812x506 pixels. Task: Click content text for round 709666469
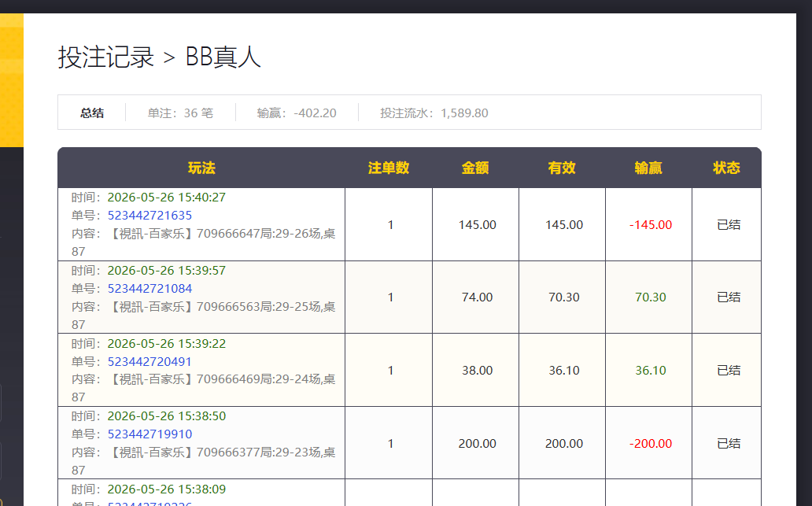click(204, 388)
